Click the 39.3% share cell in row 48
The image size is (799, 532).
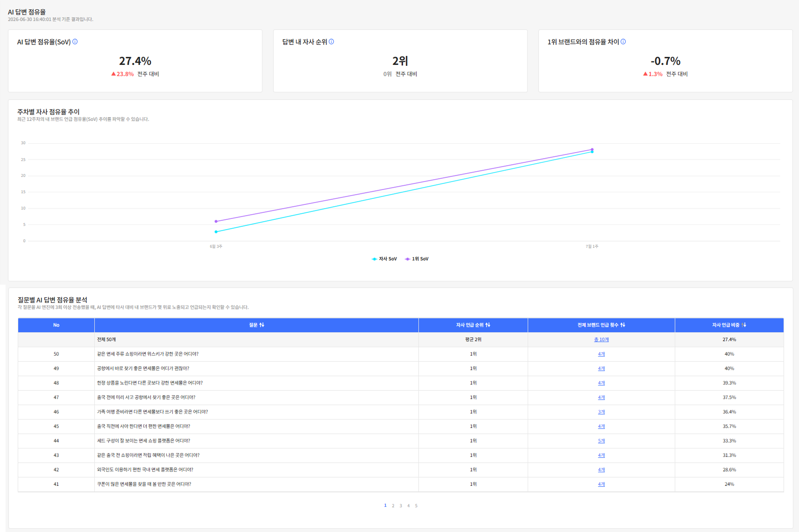point(729,383)
